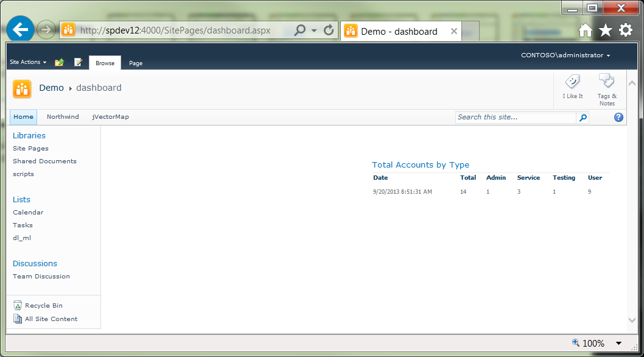The image size is (644, 357).
Task: Click the Recycle Bin icon
Action: tap(17, 305)
